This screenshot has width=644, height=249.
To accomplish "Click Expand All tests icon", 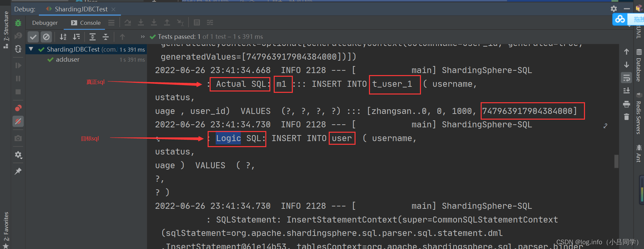I will tap(93, 37).
